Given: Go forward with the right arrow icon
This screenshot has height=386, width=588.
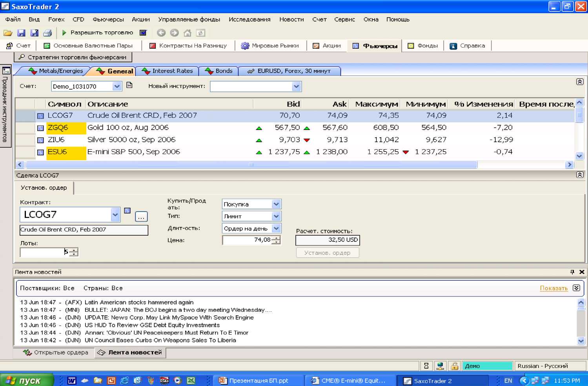Looking at the screenshot, I should [174, 33].
